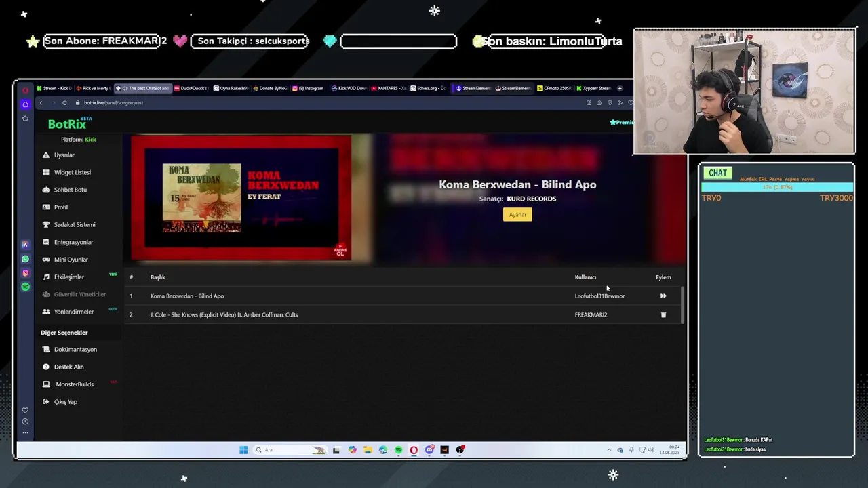Go to Sohbet Botu section

pos(70,190)
